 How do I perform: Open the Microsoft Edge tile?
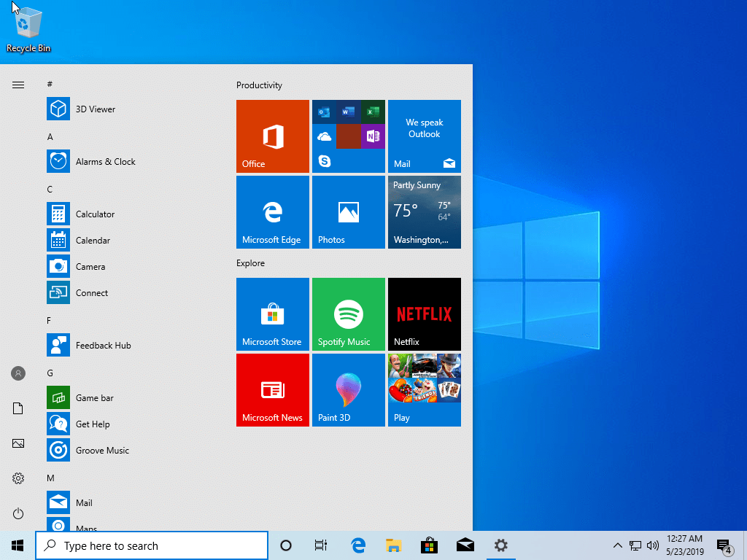click(x=273, y=212)
